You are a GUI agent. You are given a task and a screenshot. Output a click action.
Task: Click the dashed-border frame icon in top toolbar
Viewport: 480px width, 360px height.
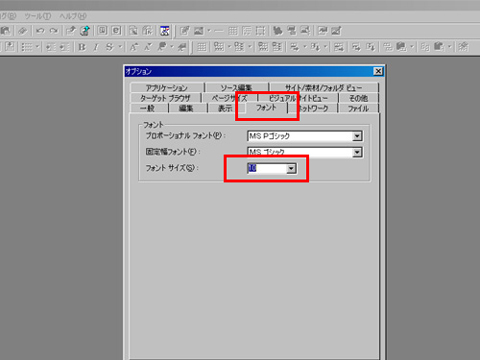point(260,31)
